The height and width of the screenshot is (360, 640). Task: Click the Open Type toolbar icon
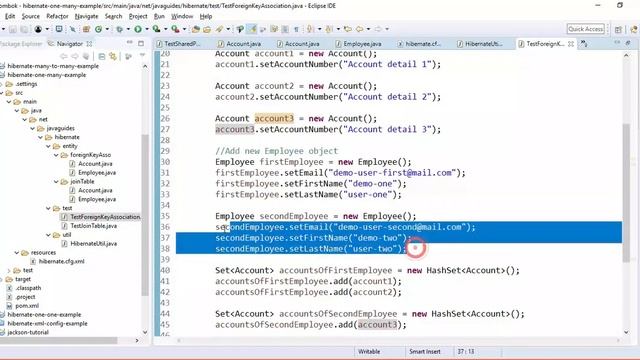coord(196,29)
